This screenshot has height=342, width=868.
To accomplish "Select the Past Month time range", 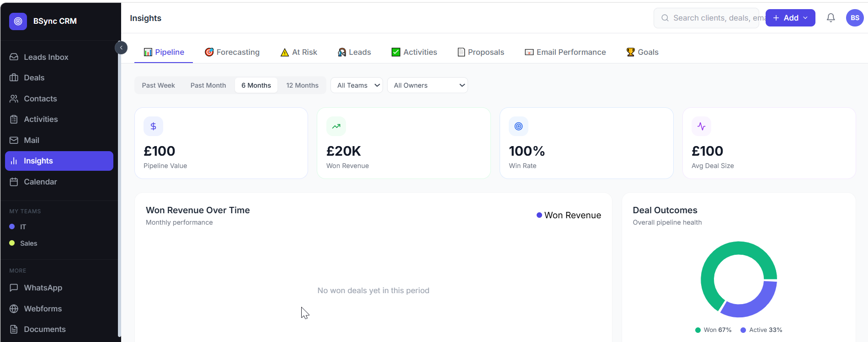I will coord(208,85).
